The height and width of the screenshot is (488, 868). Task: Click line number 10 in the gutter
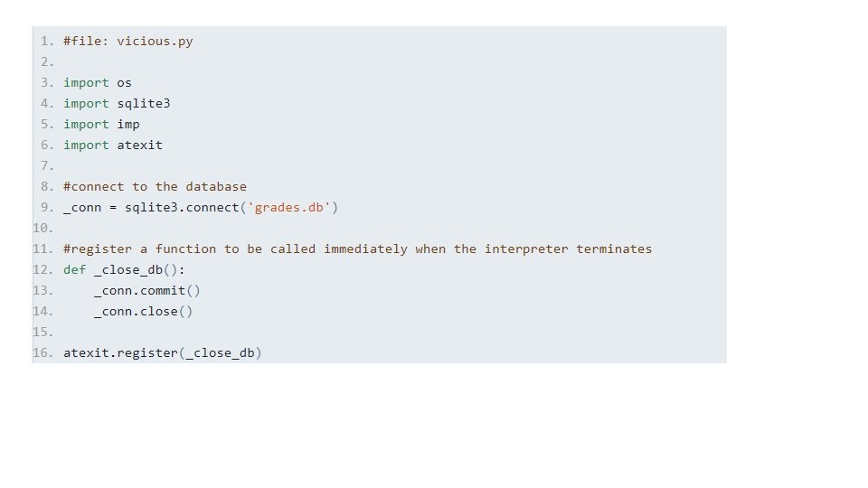[42, 228]
